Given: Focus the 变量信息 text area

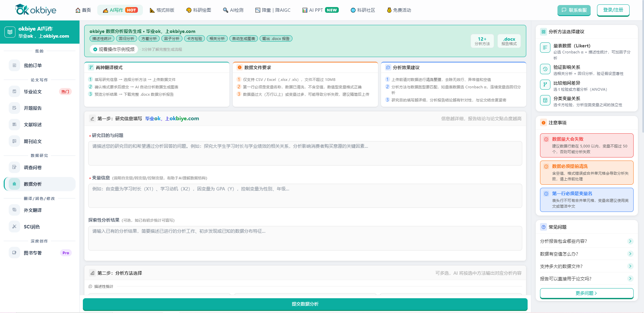Looking at the screenshot, I should tap(305, 196).
